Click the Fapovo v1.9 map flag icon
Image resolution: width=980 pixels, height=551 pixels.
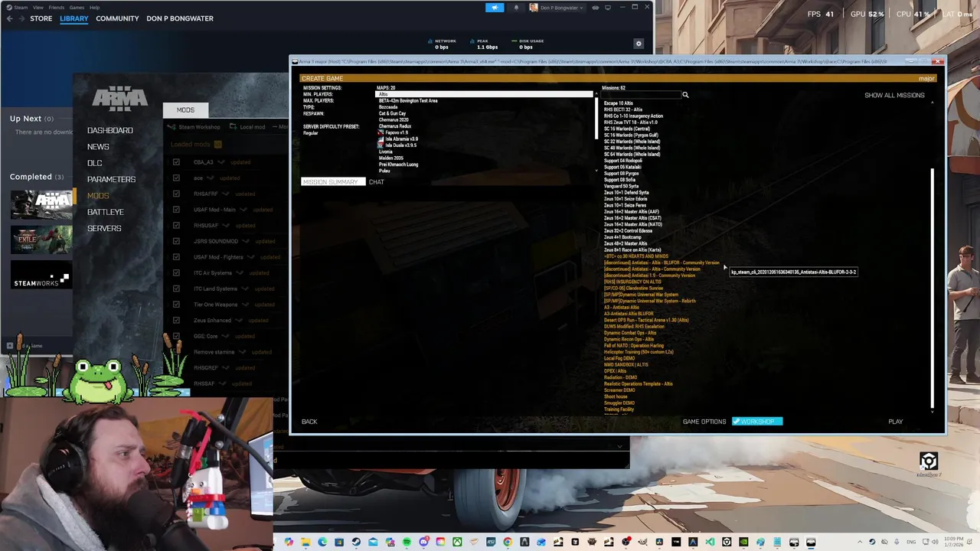pos(381,132)
